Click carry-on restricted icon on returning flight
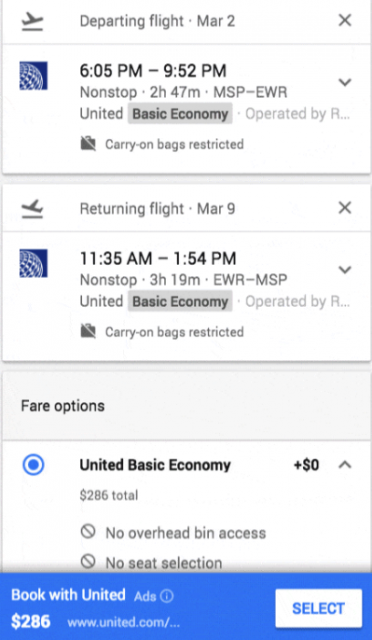The height and width of the screenshot is (640, 372). (88, 332)
